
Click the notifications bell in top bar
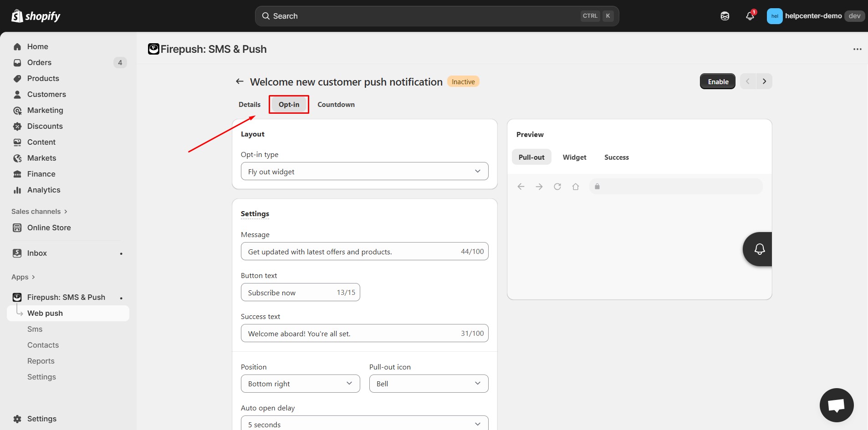[x=750, y=16]
